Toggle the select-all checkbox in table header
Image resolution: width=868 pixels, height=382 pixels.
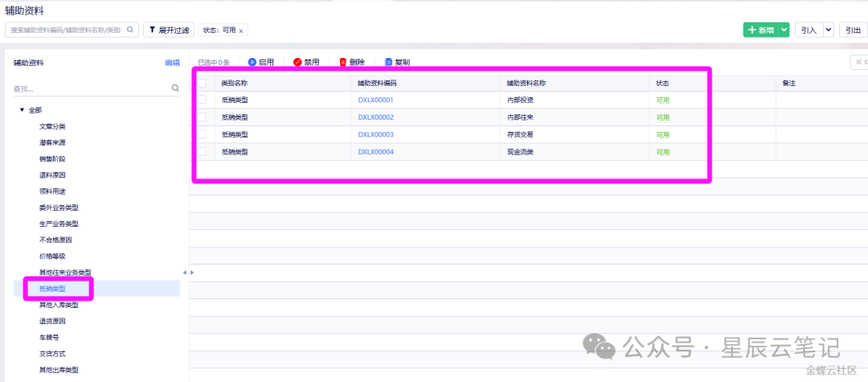click(202, 83)
